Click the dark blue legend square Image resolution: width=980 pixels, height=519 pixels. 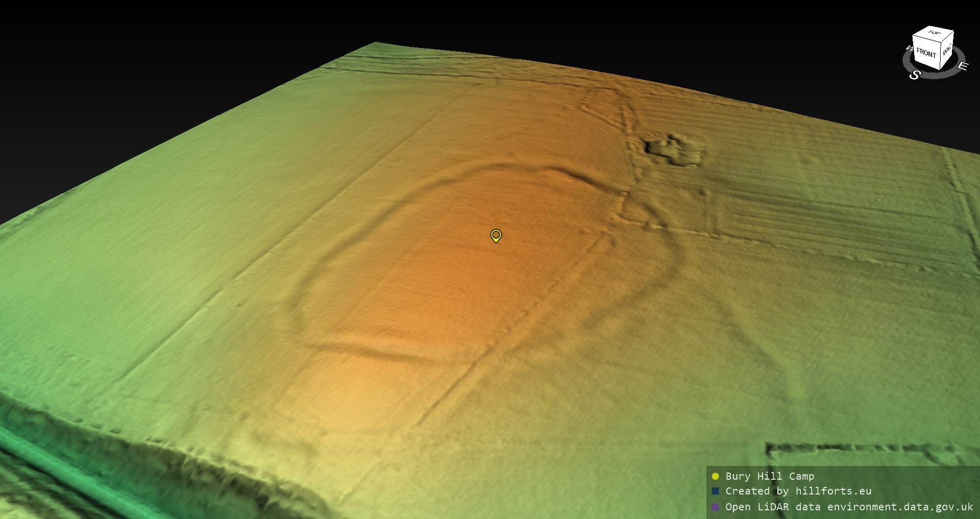(715, 491)
